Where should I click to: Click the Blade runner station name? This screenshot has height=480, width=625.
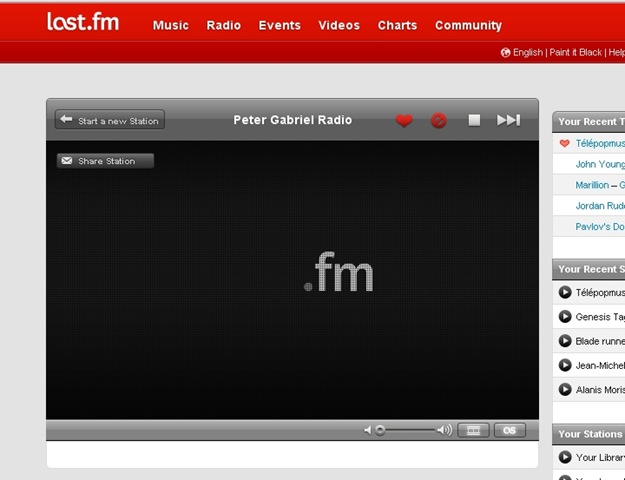(600, 341)
